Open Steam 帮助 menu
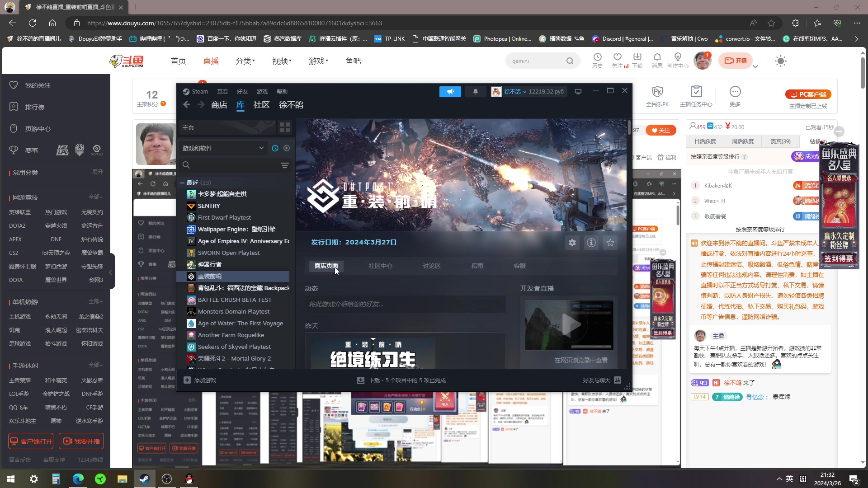 (x=282, y=92)
